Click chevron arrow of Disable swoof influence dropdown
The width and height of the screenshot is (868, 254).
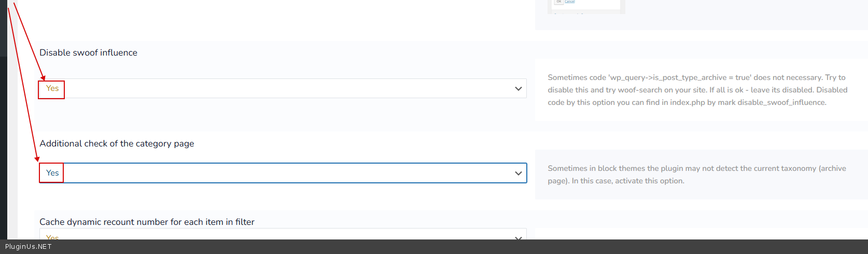[x=518, y=89]
